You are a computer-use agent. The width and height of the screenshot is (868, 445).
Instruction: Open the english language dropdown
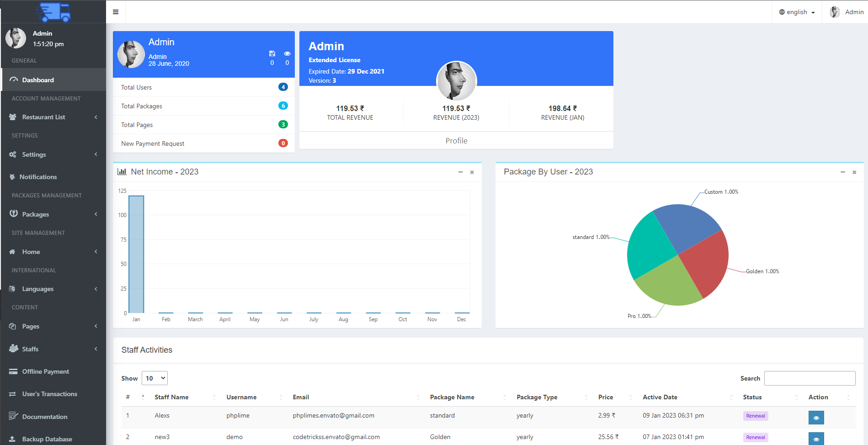[x=797, y=12]
